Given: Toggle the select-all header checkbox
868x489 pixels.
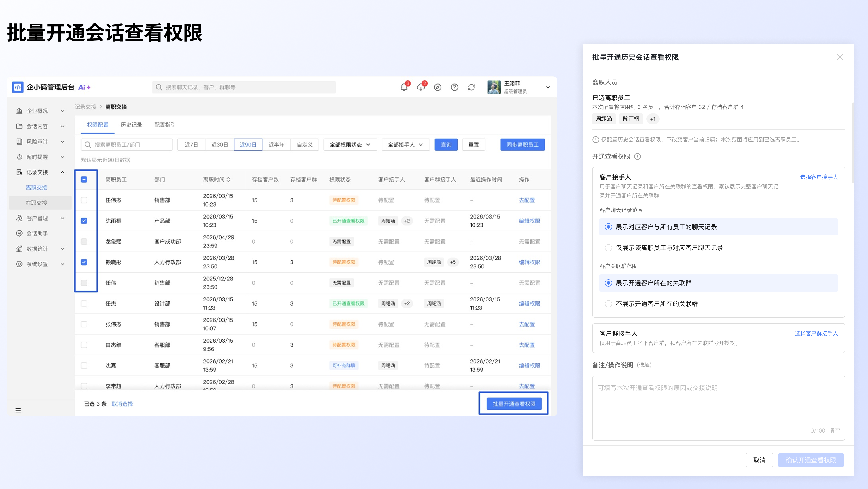Looking at the screenshot, I should 84,179.
